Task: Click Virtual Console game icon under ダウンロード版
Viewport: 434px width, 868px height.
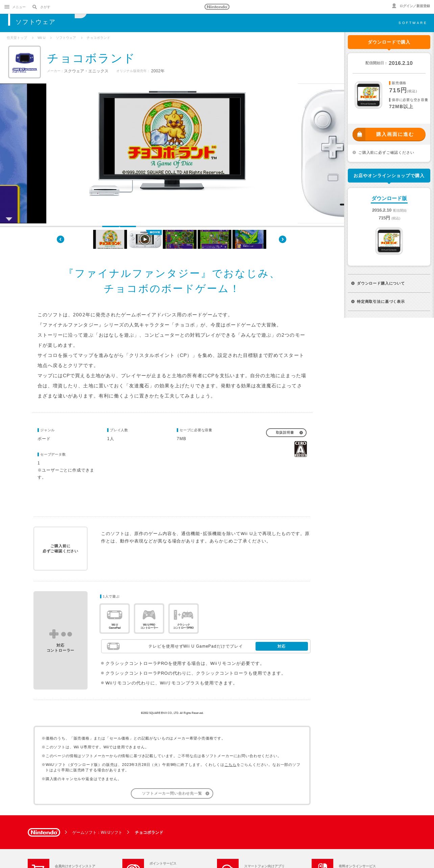Action: (389, 241)
